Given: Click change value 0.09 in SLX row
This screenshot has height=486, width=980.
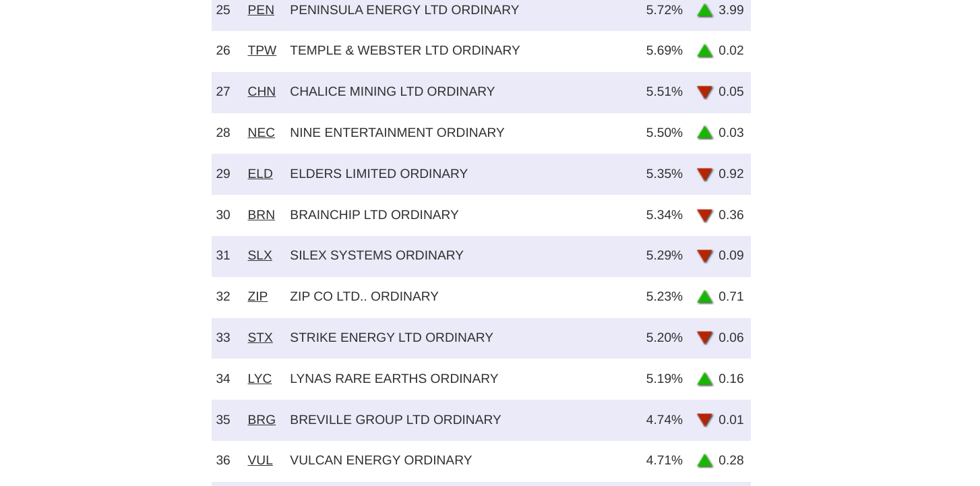Looking at the screenshot, I should 731,255.
